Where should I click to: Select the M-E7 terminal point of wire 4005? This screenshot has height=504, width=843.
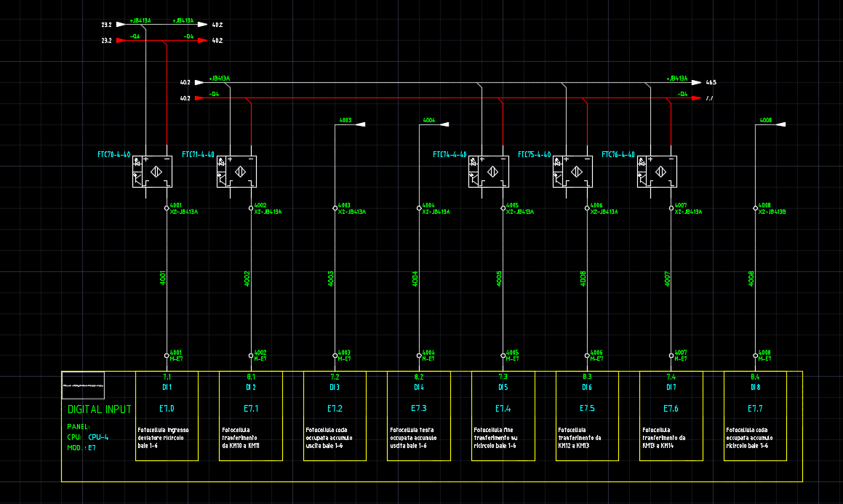503,355
